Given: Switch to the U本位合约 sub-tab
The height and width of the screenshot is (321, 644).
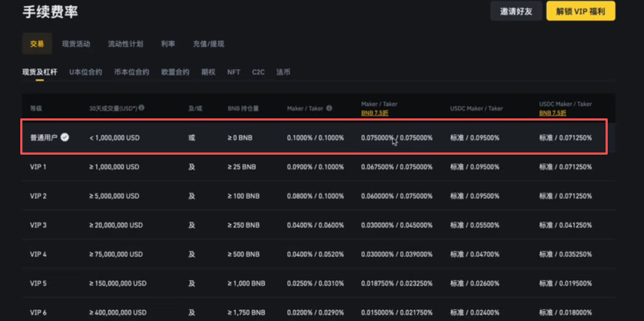Looking at the screenshot, I should 85,72.
